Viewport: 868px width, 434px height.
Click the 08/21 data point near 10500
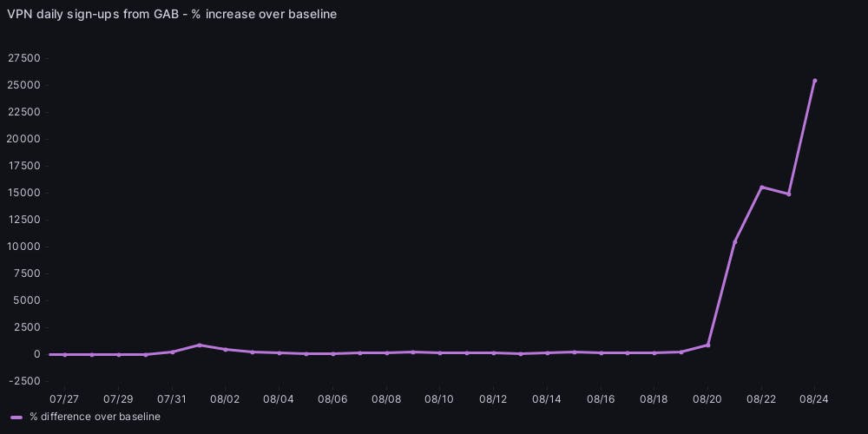[734, 241]
